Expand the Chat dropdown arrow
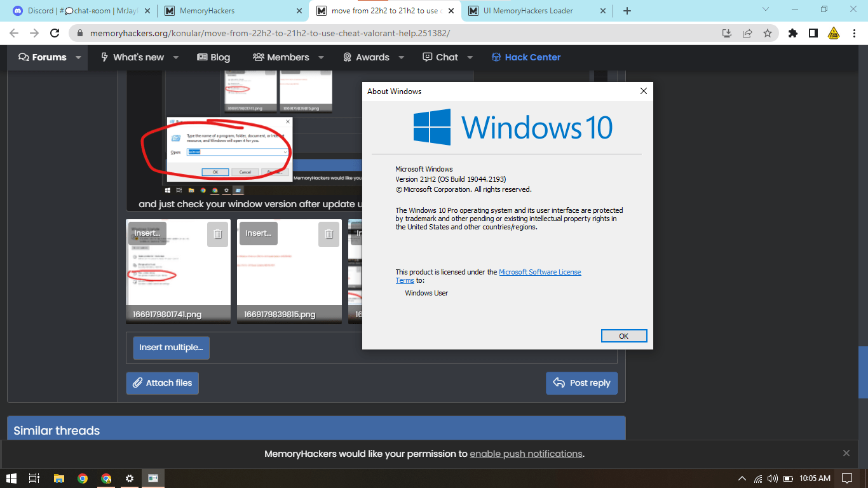Screen dimensions: 868x488 [470, 57]
